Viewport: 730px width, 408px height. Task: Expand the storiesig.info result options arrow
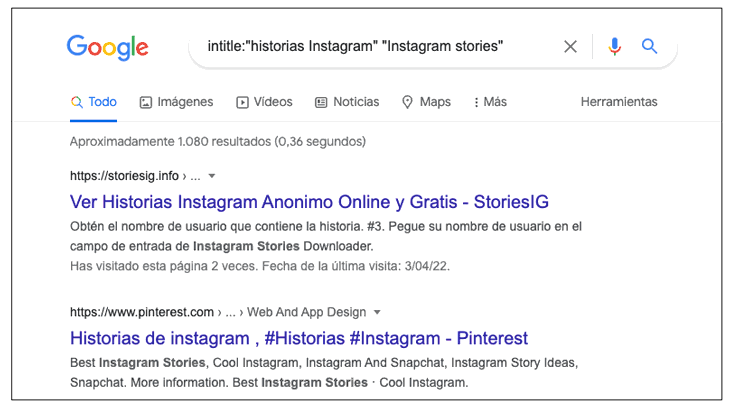pyautogui.click(x=212, y=176)
